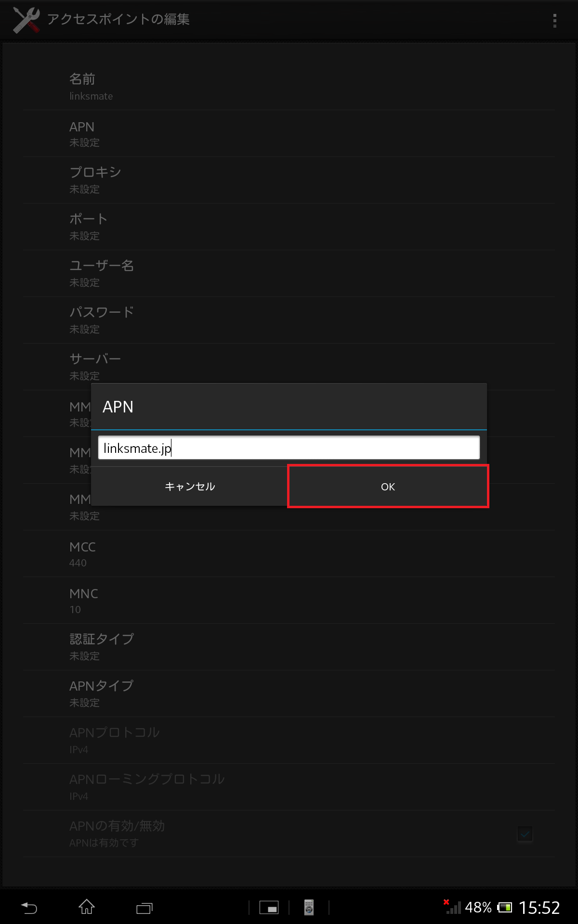This screenshot has width=578, height=924.
Task: Open the パスワード setting row
Action: (x=289, y=320)
